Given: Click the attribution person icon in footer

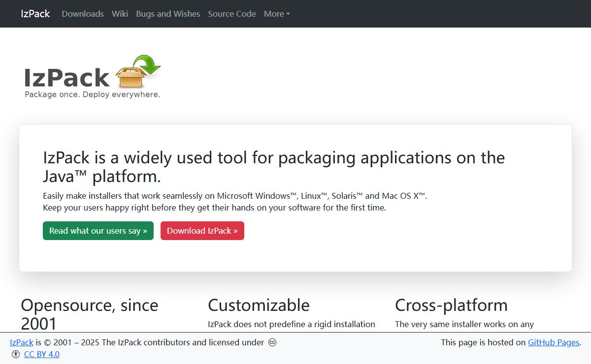Looking at the screenshot, I should point(16,354).
